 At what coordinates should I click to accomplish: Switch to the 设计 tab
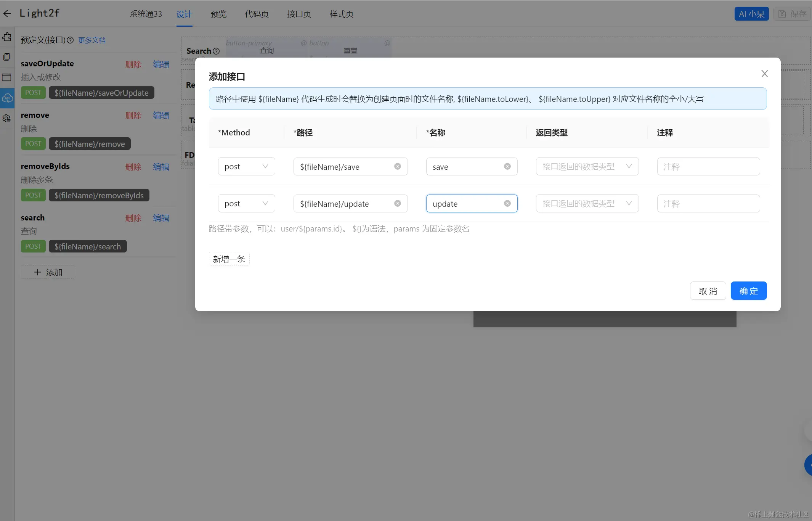(x=184, y=14)
